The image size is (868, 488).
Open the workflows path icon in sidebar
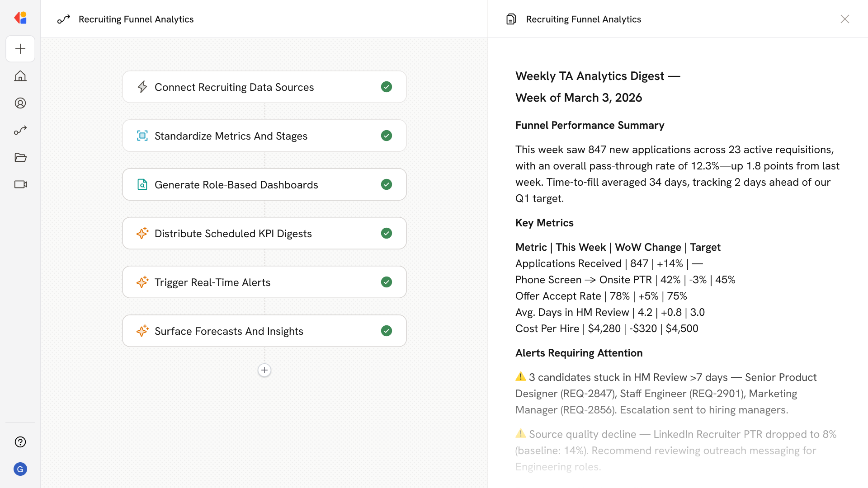20,130
